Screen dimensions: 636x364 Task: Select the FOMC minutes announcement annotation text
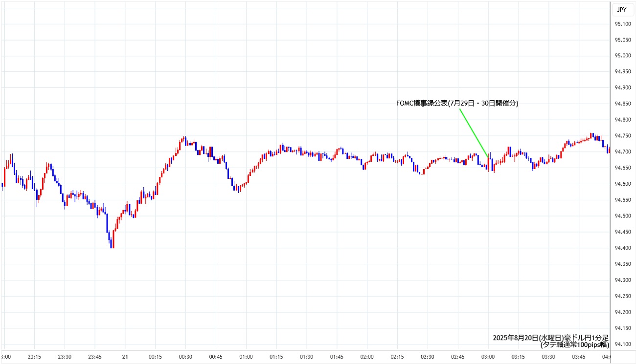(x=457, y=103)
